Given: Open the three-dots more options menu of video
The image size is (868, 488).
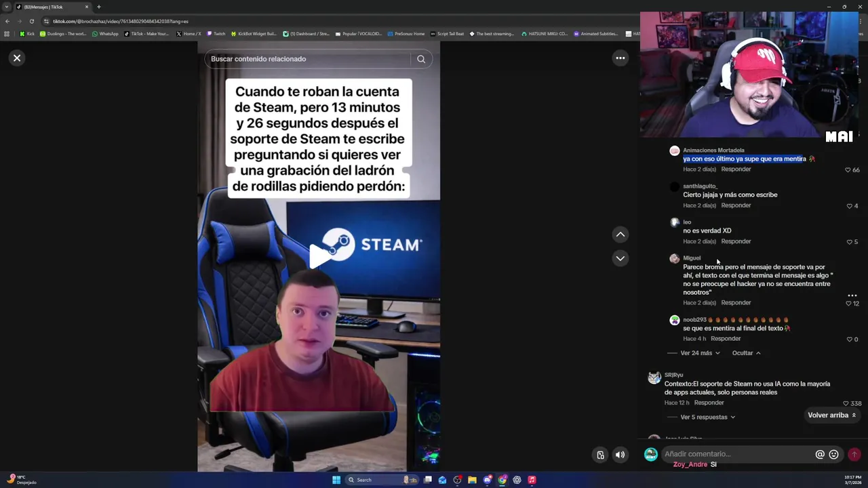Looking at the screenshot, I should pos(620,58).
